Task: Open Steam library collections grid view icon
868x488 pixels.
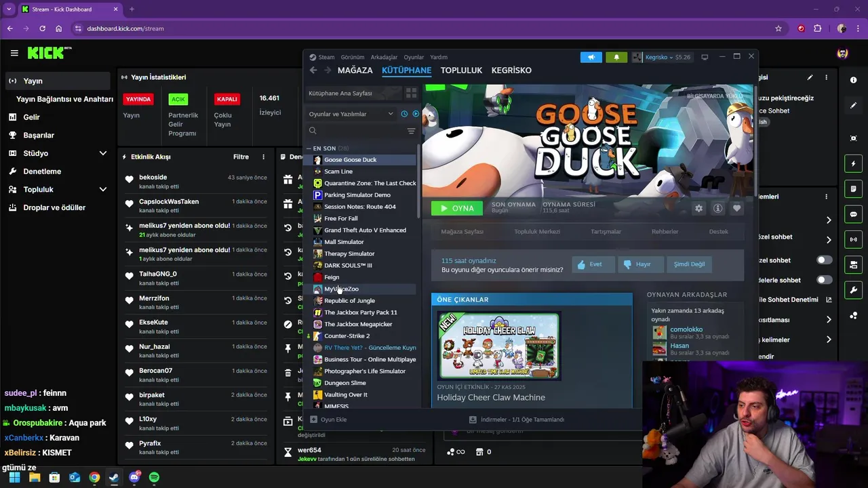Action: coord(411,93)
